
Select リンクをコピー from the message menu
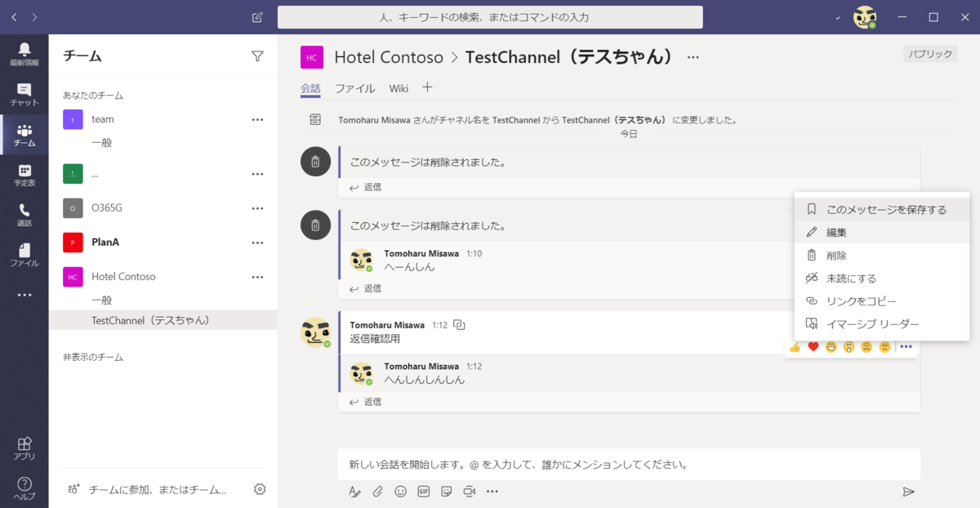click(882, 301)
